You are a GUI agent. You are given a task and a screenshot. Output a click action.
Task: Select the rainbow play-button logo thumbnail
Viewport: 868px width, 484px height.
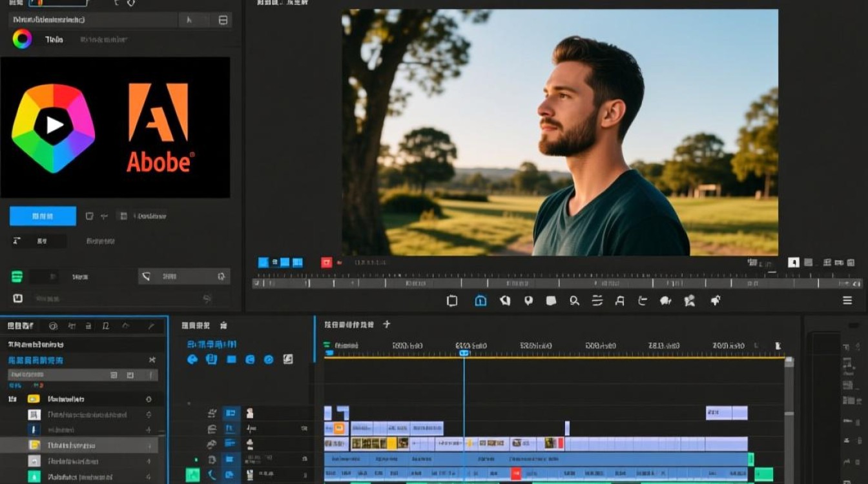[x=54, y=128]
